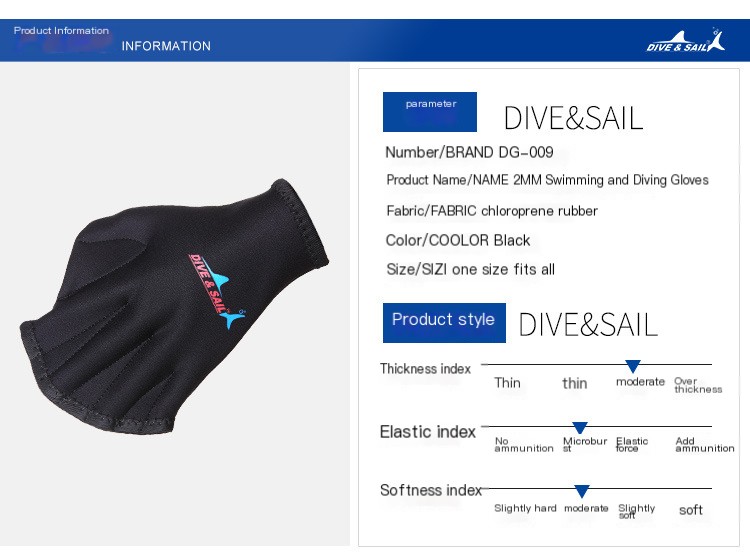Click the Elastic index triangle marker
Viewport: 750px width, 555px height.
[580, 428]
